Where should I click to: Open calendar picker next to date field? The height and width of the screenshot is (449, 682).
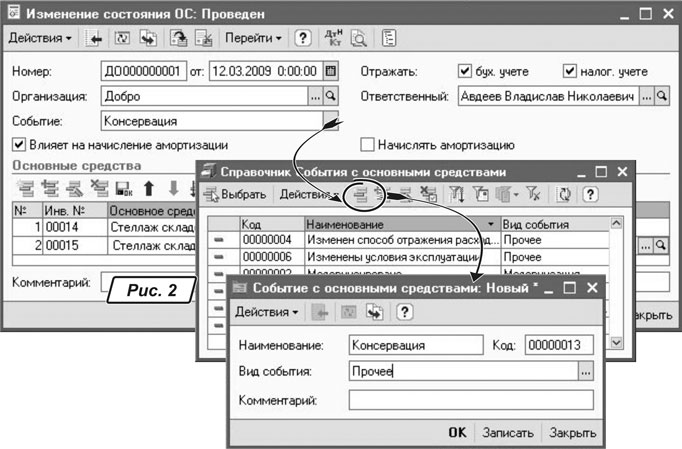331,71
